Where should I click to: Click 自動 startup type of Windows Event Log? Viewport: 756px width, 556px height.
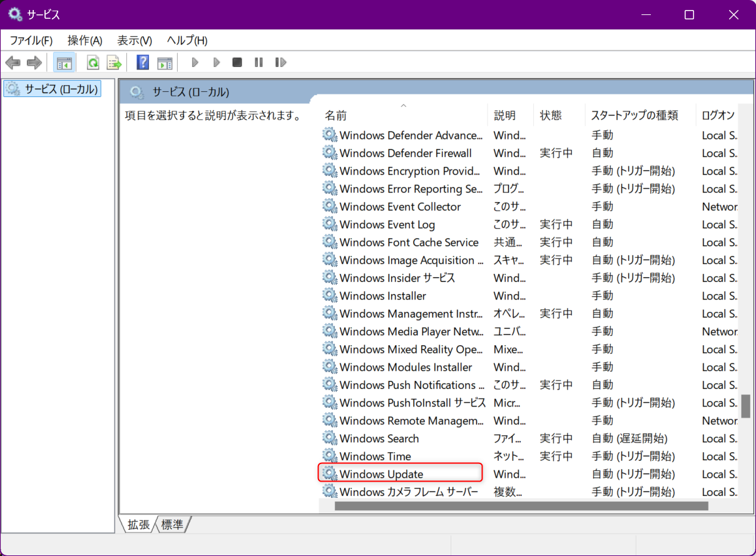(603, 224)
